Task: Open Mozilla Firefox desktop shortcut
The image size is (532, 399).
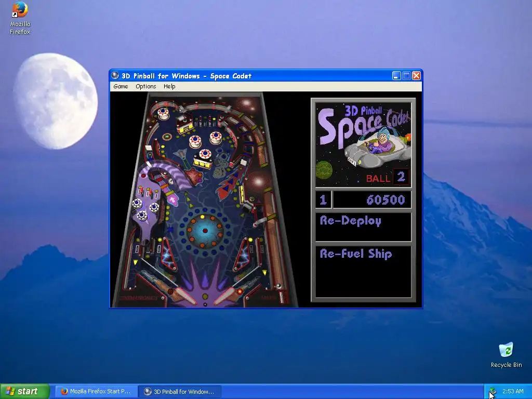Action: pos(20,18)
